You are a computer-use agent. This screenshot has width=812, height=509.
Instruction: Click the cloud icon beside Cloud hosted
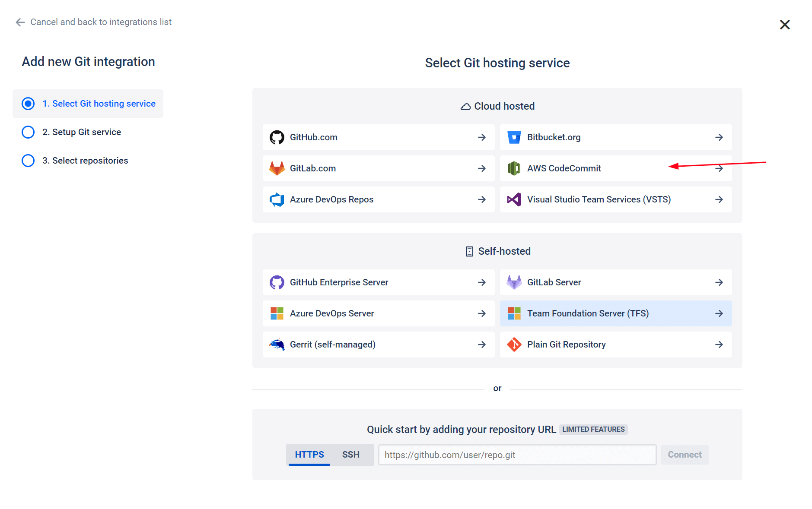coord(465,107)
